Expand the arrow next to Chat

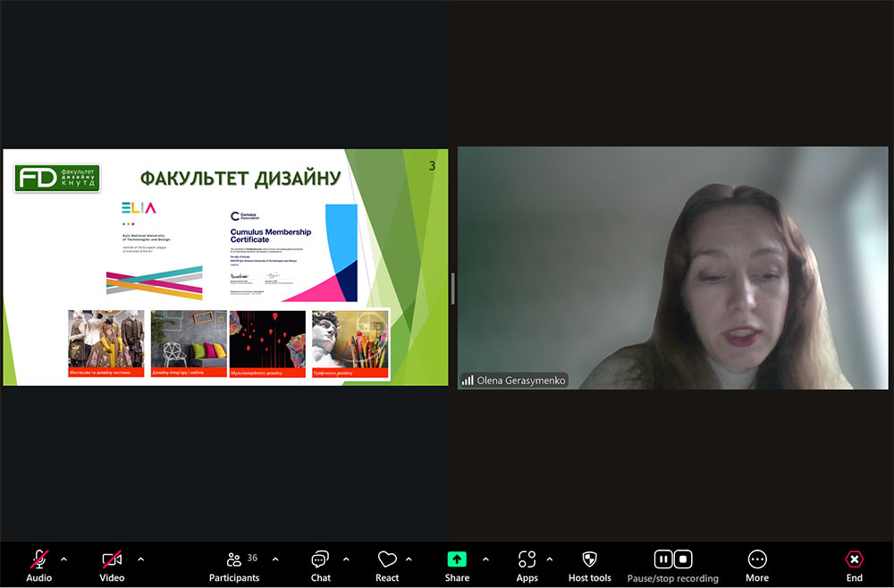pos(346,559)
